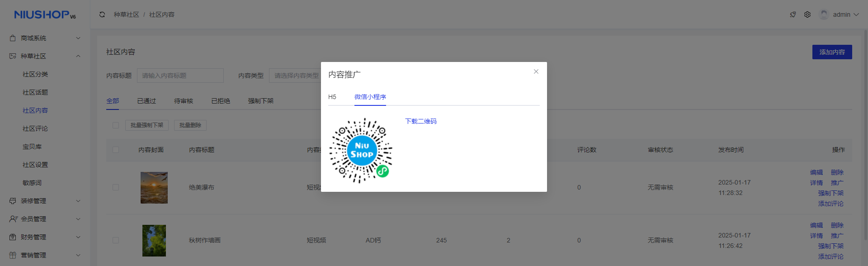Viewport: 868px width, 266px height.
Task: Click the 种草社区 sidebar icon
Action: 13,56
